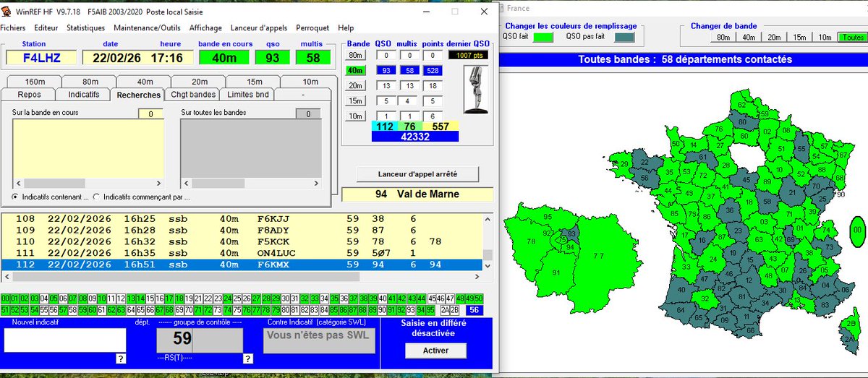Click the 'Lanceur d'appel arrêté' button
The image size is (868, 378).
[x=417, y=174]
